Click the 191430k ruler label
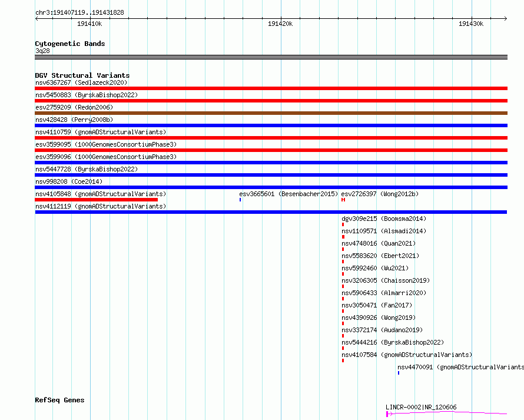 [x=471, y=24]
